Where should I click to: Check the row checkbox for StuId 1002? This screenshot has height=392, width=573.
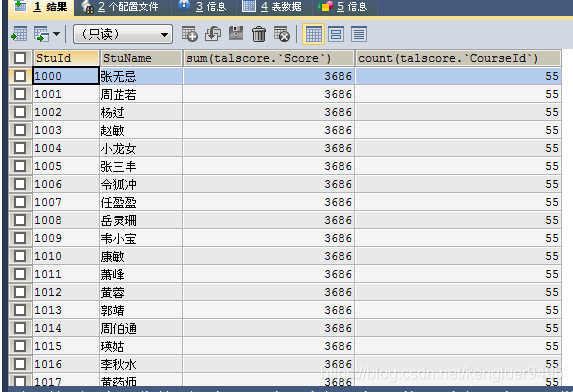click(x=20, y=112)
